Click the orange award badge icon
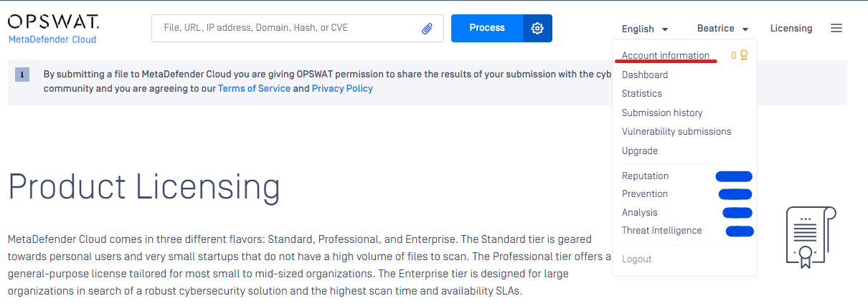Image resolution: width=868 pixels, height=306 pixels. click(x=744, y=55)
